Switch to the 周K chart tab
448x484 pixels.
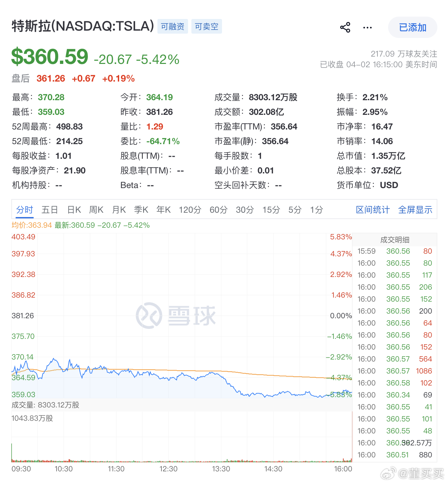(96, 210)
